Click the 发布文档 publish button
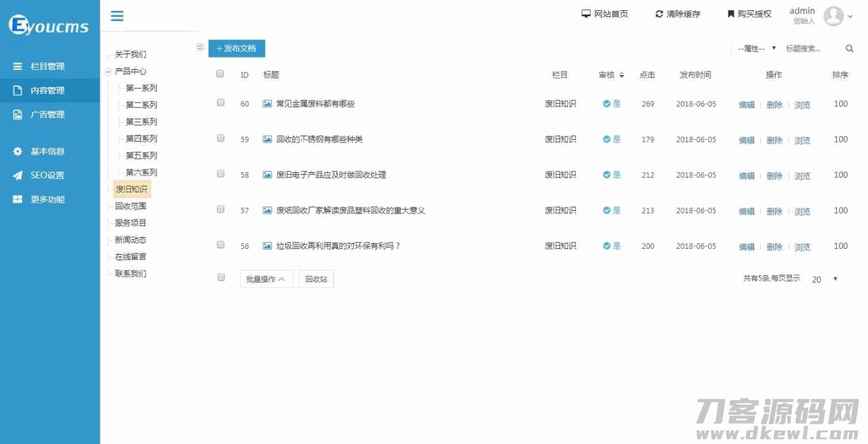The width and height of the screenshot is (868, 444). [x=237, y=49]
